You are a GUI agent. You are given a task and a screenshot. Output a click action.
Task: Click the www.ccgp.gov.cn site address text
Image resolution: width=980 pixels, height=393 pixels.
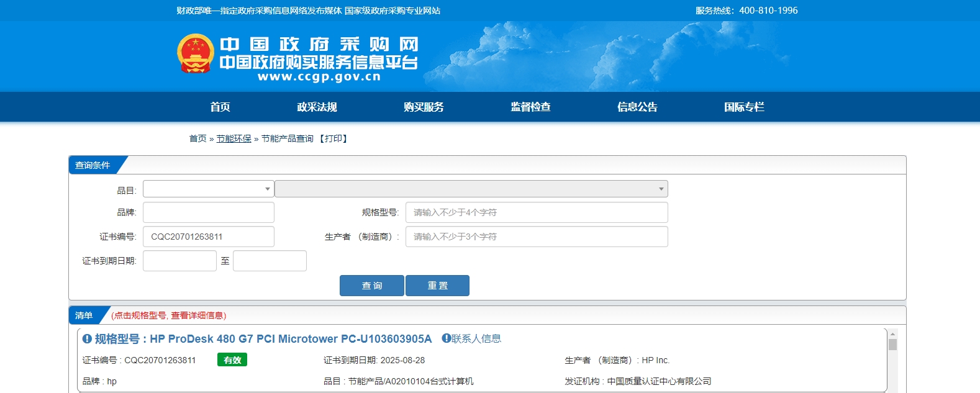(319, 77)
